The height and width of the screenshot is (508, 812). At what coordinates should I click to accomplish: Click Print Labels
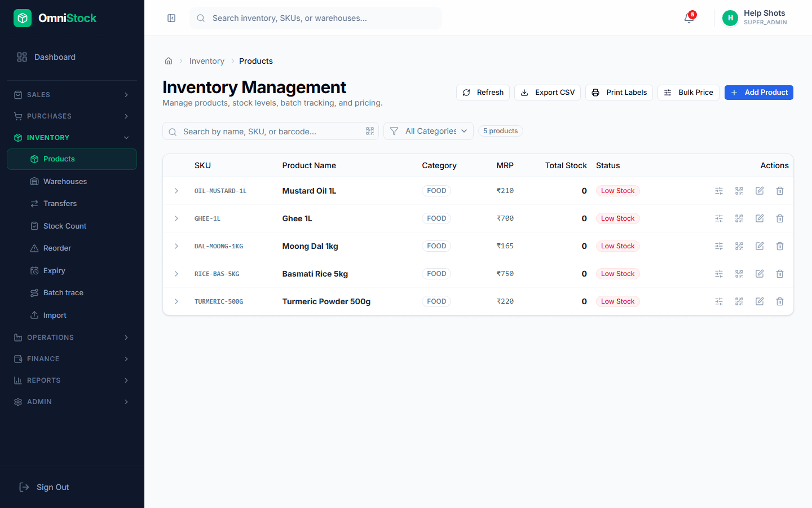coord(619,93)
